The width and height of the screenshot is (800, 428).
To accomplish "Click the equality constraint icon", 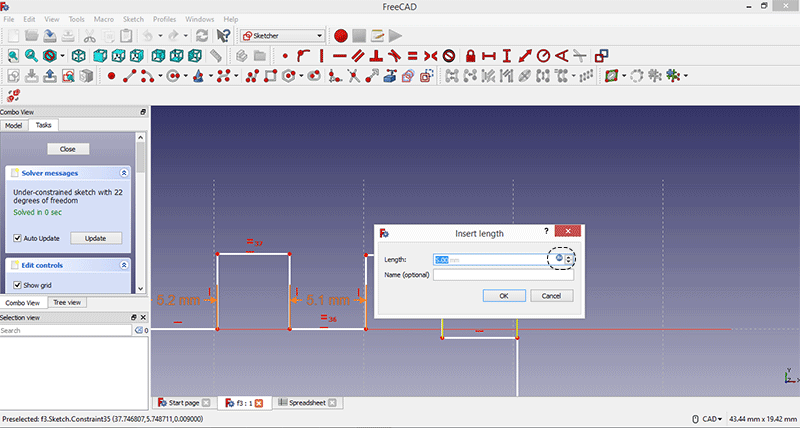I will (x=412, y=55).
